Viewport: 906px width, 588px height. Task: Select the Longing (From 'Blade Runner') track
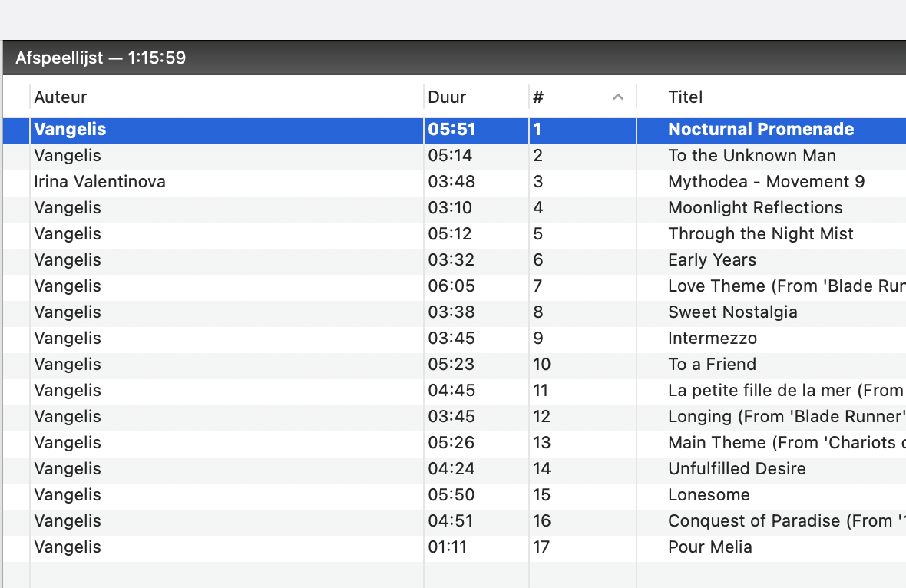click(787, 417)
